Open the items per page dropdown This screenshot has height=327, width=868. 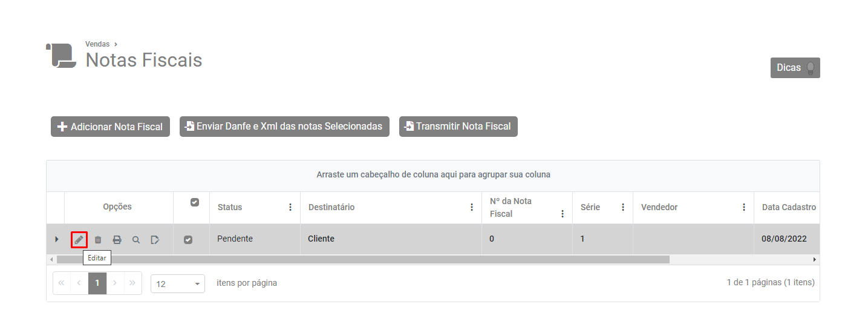(x=177, y=283)
